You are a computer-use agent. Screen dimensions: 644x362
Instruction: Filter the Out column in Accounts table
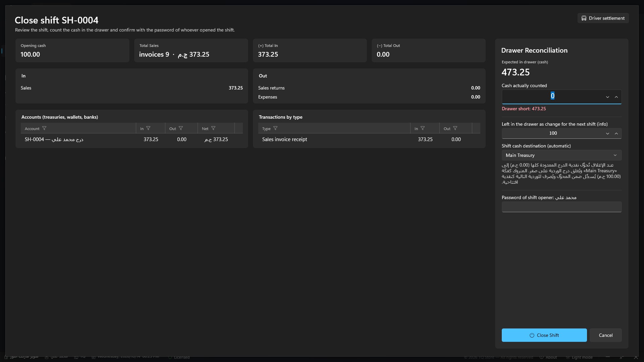(x=181, y=128)
